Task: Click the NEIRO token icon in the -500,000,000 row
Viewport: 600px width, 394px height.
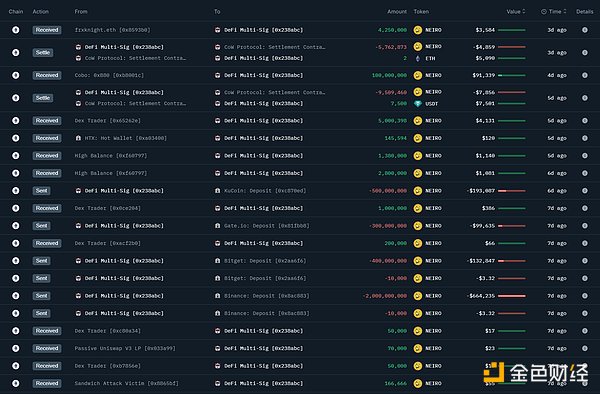Action: [x=418, y=190]
